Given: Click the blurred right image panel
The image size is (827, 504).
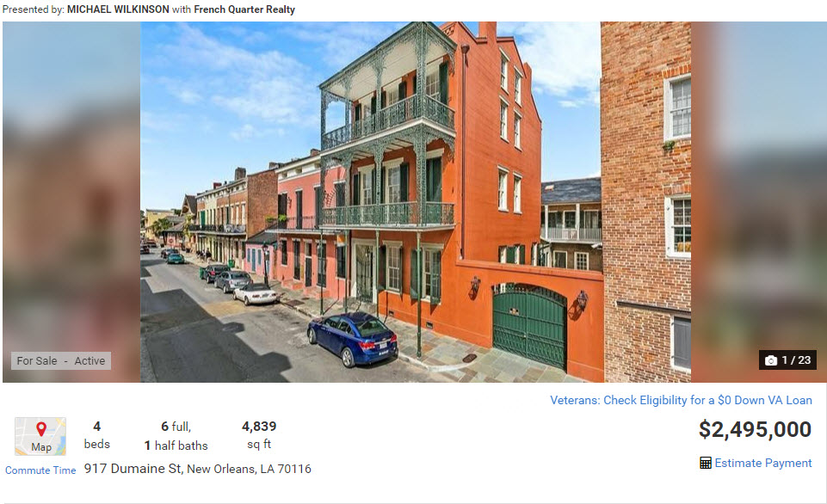Looking at the screenshot, I should pyautogui.click(x=757, y=202).
